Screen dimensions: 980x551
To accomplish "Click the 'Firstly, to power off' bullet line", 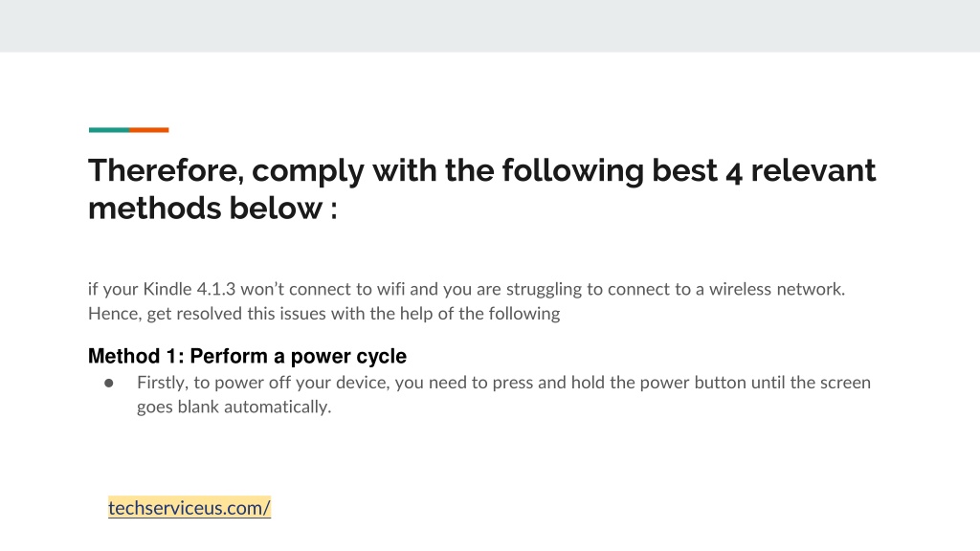I will 503,383.
